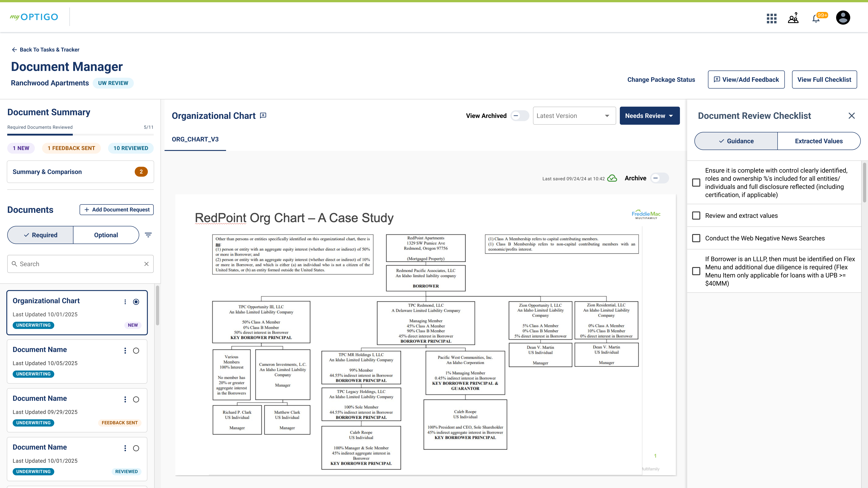Click the Summary & Comparison count badge 2
Viewport: 868px width, 488px height.
point(141,172)
